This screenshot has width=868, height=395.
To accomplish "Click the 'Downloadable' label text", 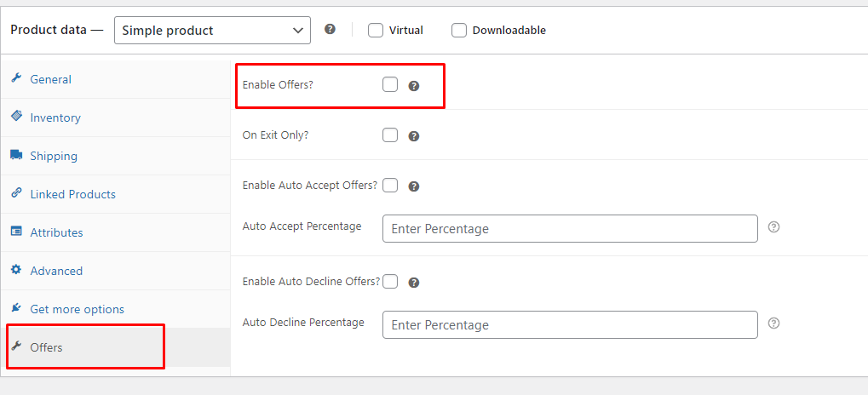I will 509,31.
